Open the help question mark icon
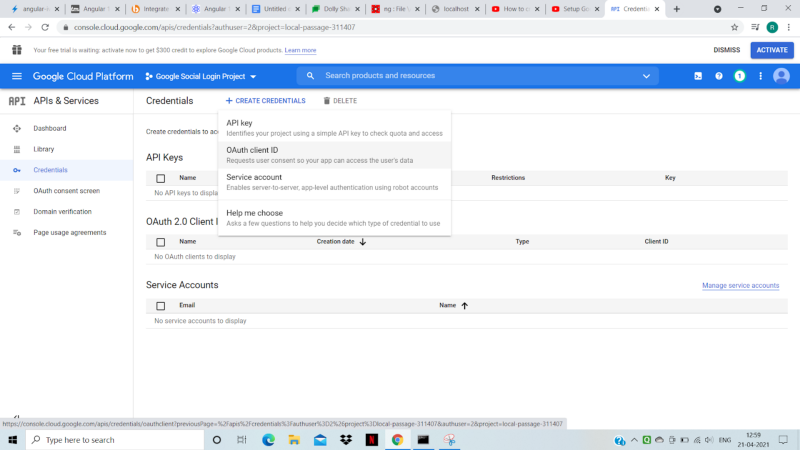The width and height of the screenshot is (800, 450). [718, 76]
